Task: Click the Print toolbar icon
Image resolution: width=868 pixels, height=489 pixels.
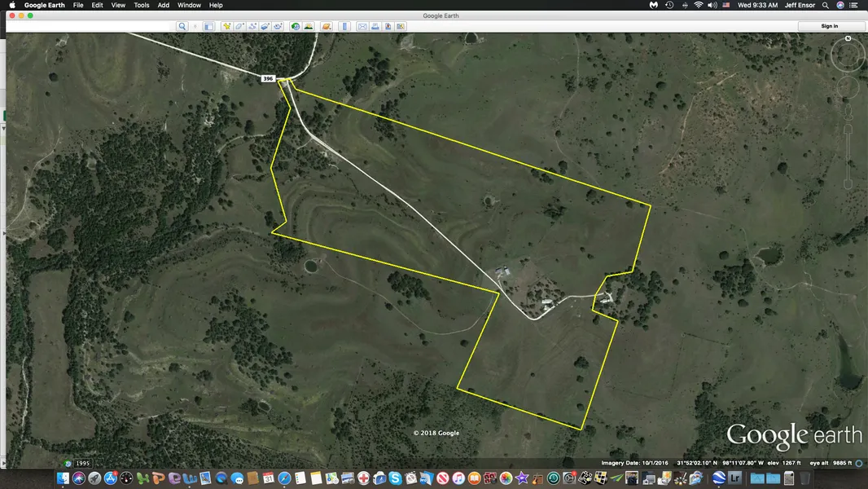Action: (375, 26)
